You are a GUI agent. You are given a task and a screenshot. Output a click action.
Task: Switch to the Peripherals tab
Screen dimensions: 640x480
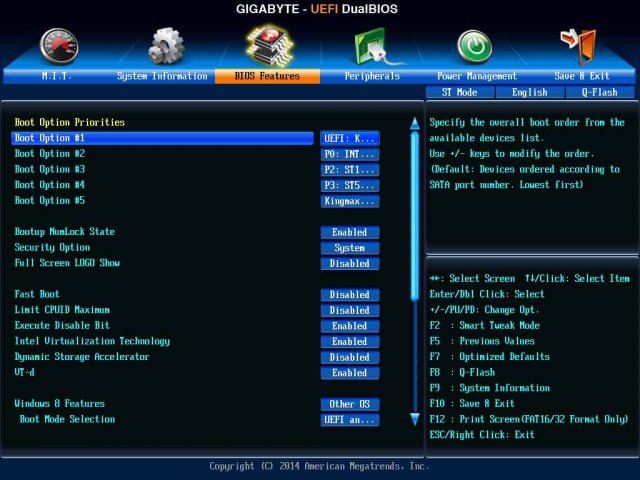coord(372,76)
